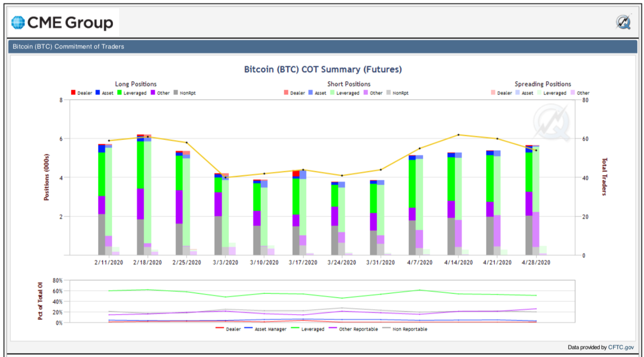This screenshot has height=357, width=644.
Task: Toggle Non Reportable line in bottom legend
Action: [404, 329]
